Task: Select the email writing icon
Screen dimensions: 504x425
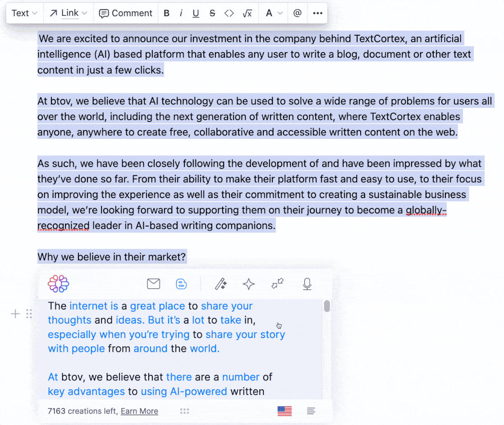Action: [x=154, y=284]
